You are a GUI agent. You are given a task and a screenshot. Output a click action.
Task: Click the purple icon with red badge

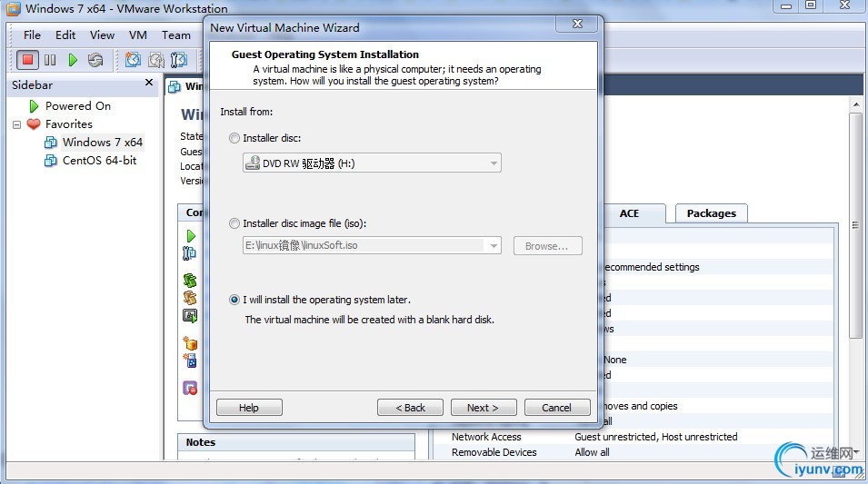click(190, 388)
